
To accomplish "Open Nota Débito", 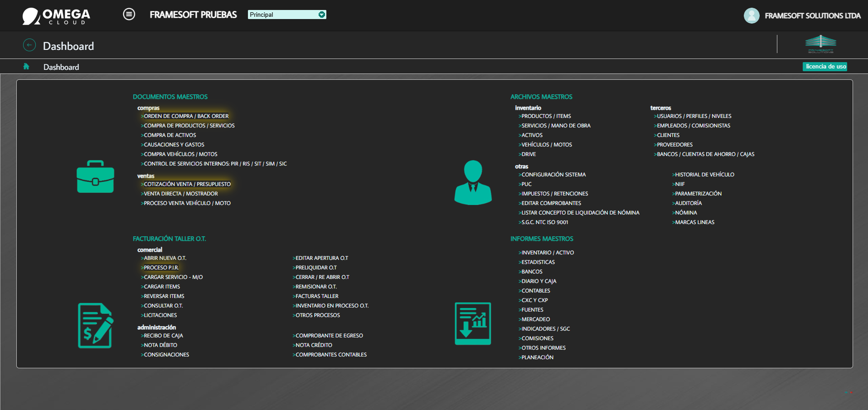I will [160, 345].
